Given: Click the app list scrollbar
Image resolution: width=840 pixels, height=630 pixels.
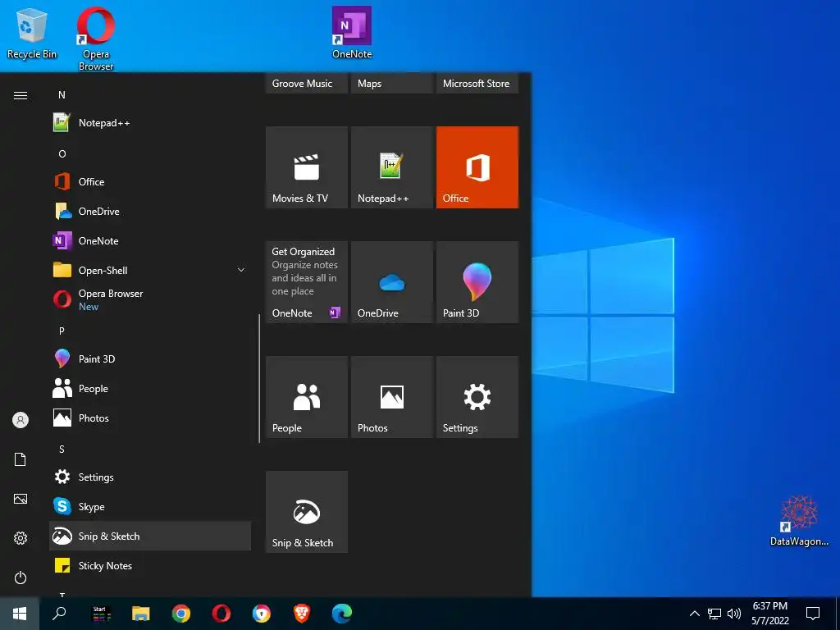Looking at the screenshot, I should point(259,378).
